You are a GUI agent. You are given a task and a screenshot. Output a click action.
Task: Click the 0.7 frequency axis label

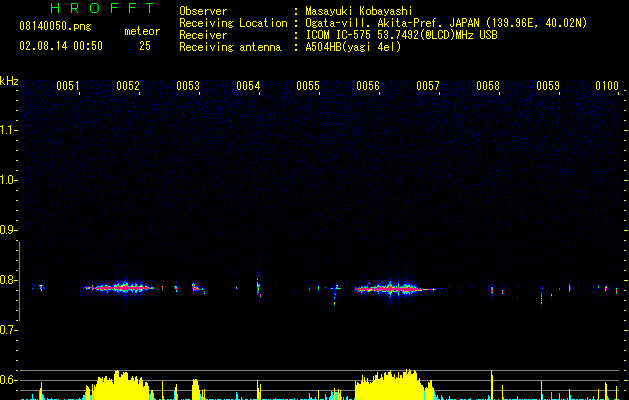[x=8, y=330]
